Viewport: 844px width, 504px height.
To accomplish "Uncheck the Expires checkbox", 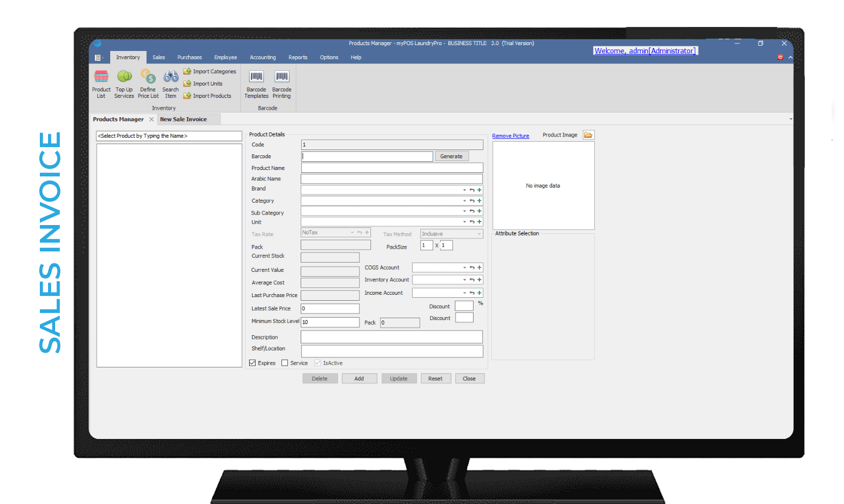I will tap(252, 363).
